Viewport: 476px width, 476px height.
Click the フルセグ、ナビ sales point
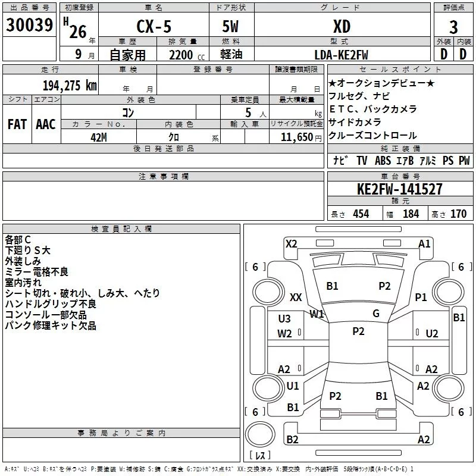click(x=359, y=96)
